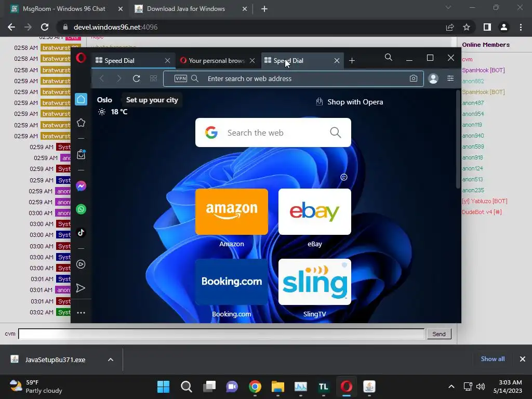
Task: Go to Opera sidebar Home icon
Action: click(x=81, y=99)
